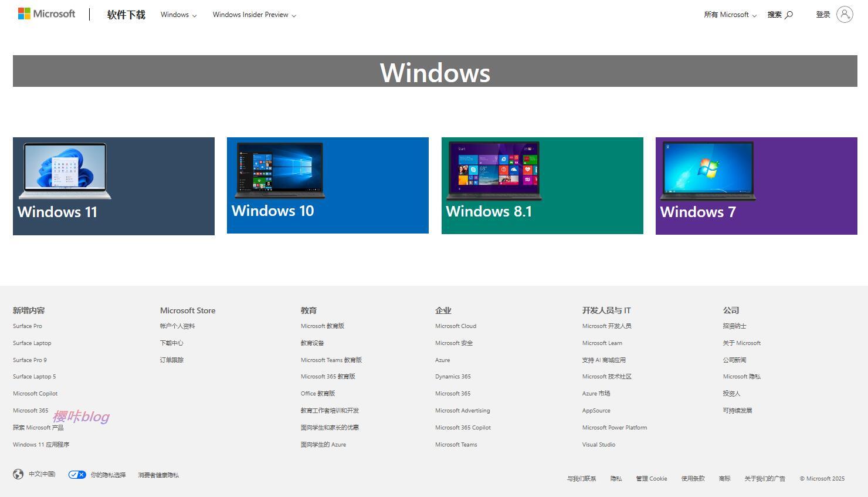Open 与我们联系 footer link
The height and width of the screenshot is (497, 868).
pyautogui.click(x=582, y=479)
